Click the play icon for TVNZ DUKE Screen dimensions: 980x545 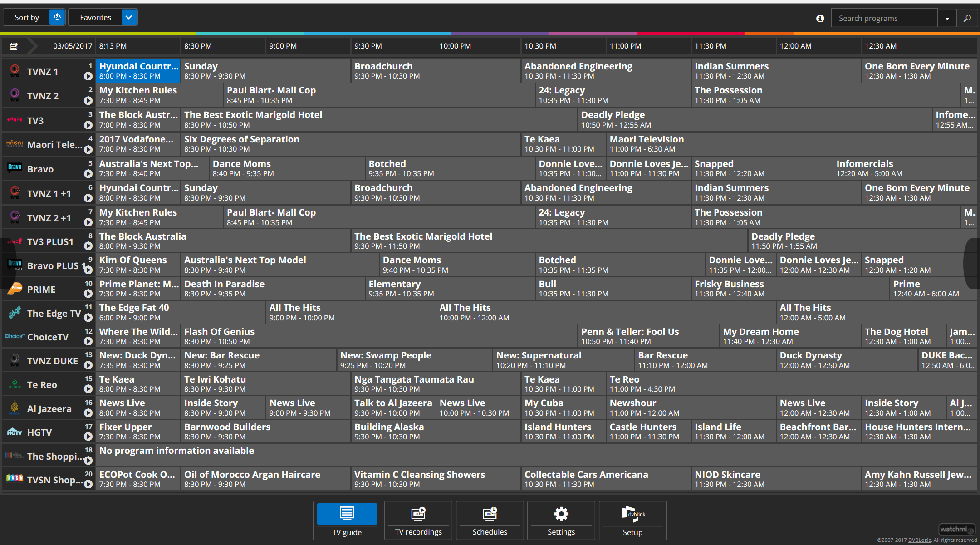[88, 365]
